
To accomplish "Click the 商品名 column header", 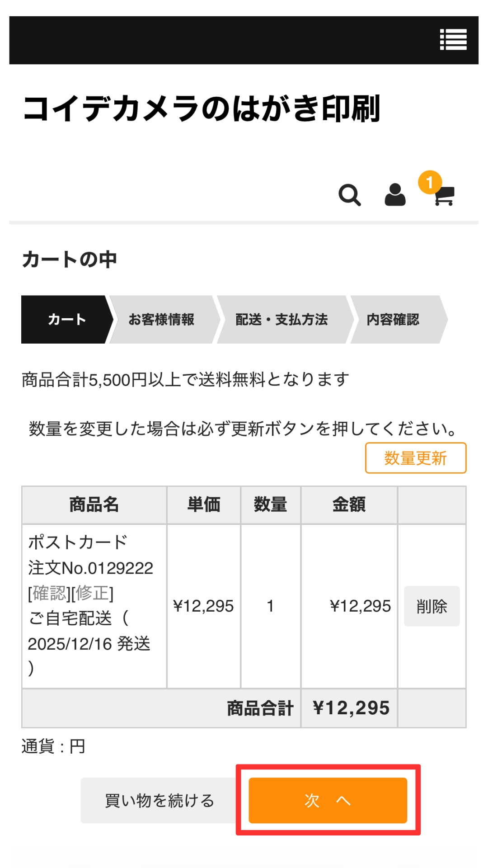I will pos(94,505).
